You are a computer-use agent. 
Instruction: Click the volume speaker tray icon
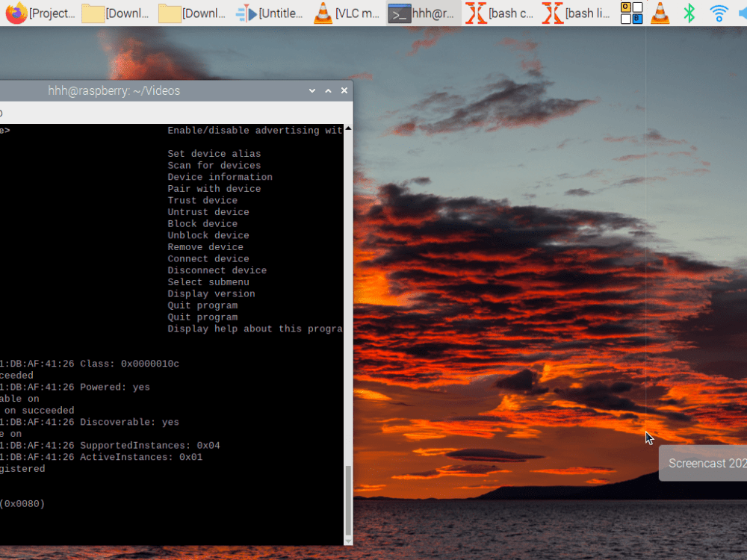[744, 13]
